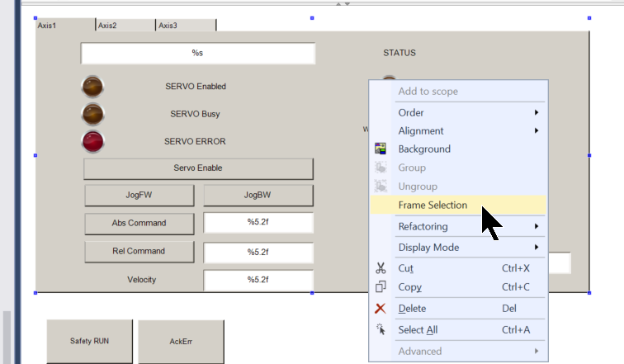The height and width of the screenshot is (364, 624).
Task: Click the Abs Command button
Action: (139, 223)
